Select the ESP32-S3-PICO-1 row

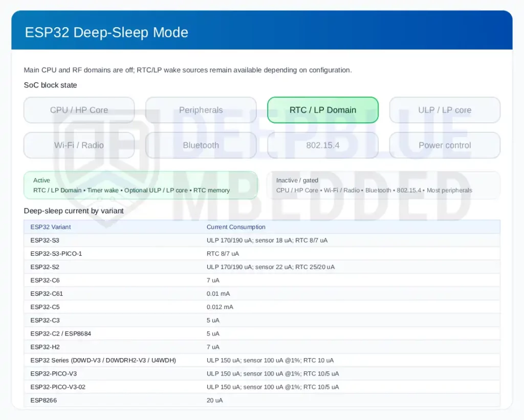pos(262,254)
